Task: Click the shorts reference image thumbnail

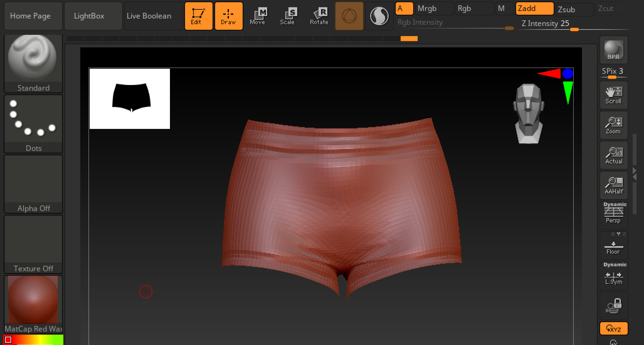Action: 130,99
